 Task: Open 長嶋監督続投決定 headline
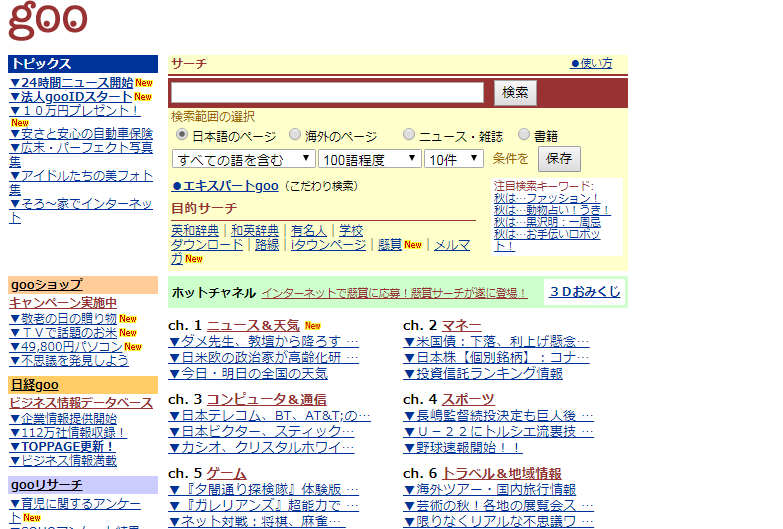coord(498,416)
